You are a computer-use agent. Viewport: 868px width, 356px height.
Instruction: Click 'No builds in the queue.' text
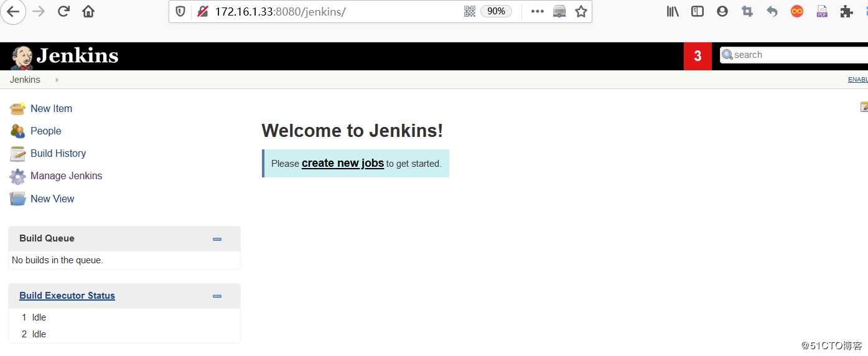57,260
